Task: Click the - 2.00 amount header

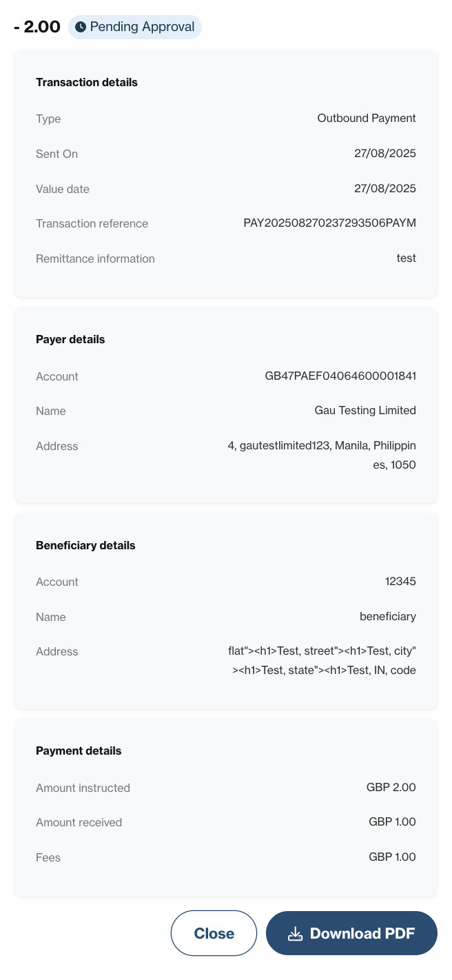Action: tap(37, 27)
